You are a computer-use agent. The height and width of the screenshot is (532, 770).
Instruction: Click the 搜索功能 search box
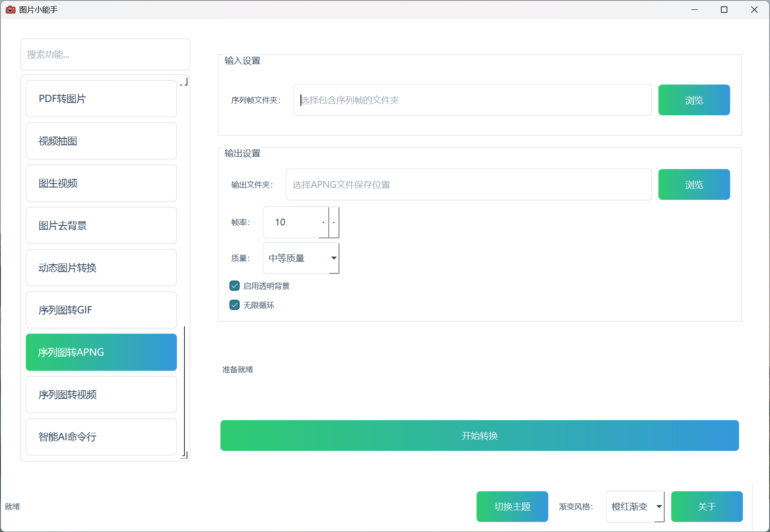(x=105, y=54)
